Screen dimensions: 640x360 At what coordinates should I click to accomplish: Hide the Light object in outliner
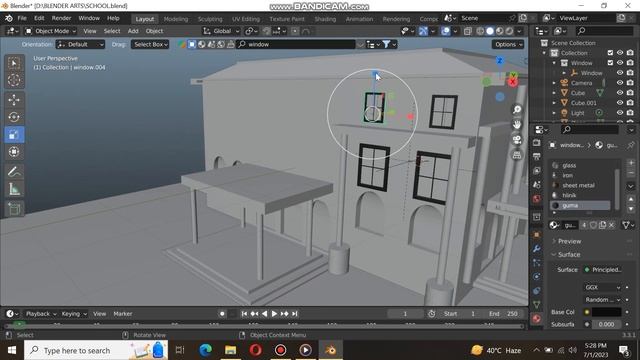620,113
